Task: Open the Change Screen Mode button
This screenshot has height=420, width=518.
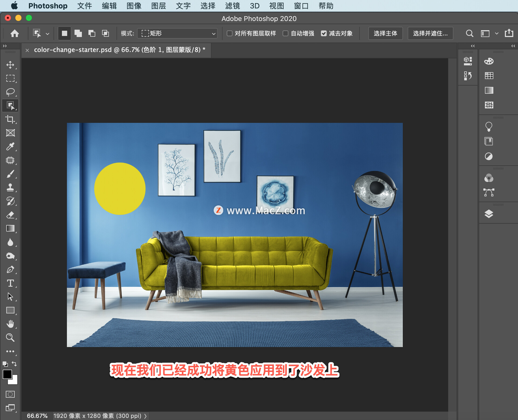Action: point(10,408)
